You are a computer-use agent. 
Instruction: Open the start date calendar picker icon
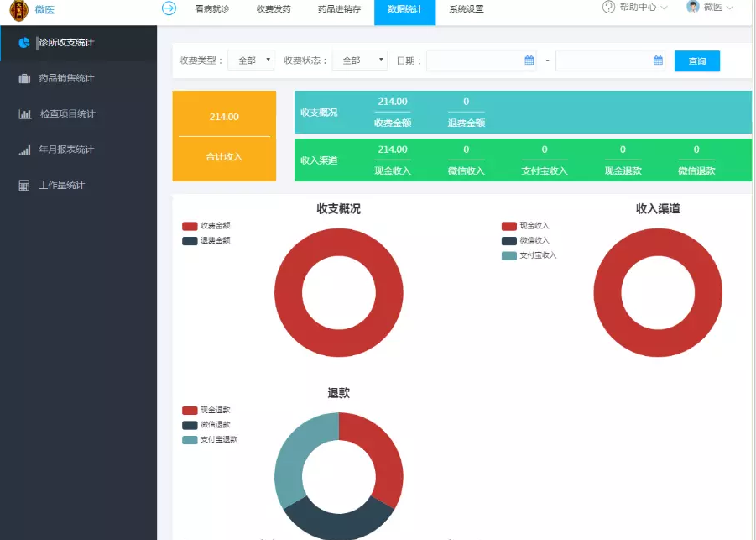529,60
